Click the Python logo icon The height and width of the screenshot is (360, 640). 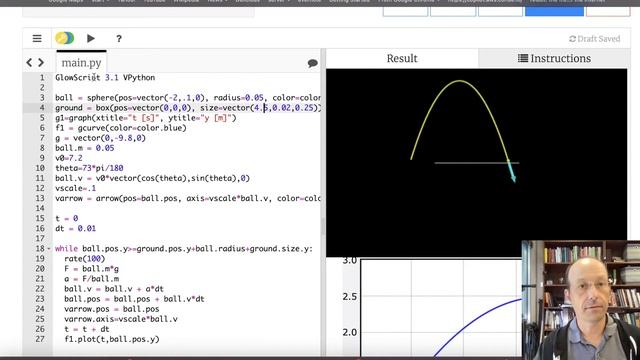click(64, 38)
